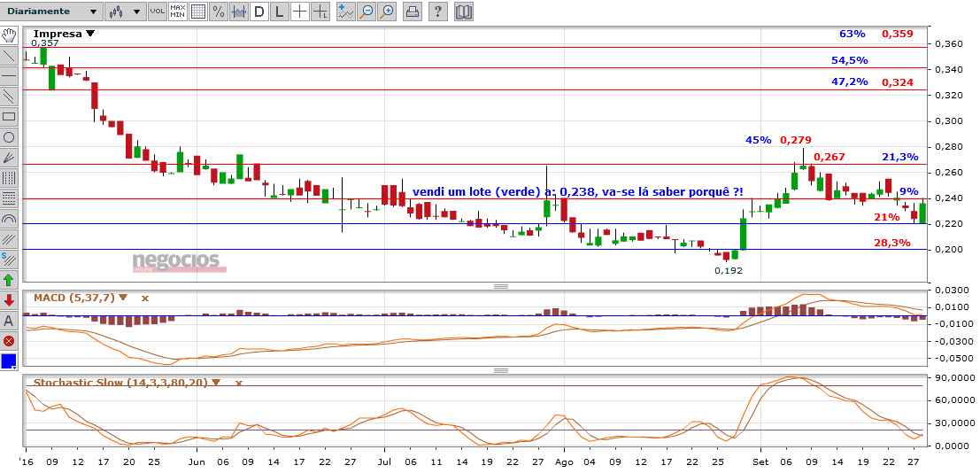Click the red 28,3% annotation

pos(891,242)
